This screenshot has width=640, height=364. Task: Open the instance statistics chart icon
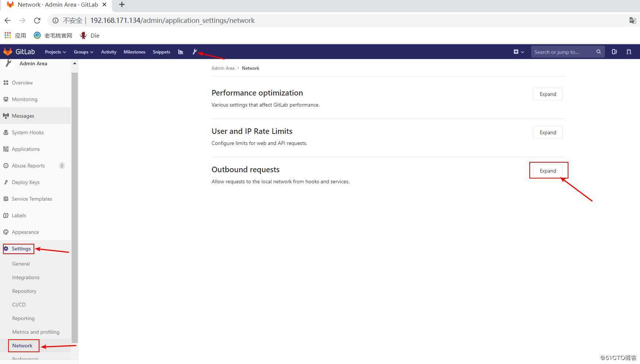coord(180,52)
